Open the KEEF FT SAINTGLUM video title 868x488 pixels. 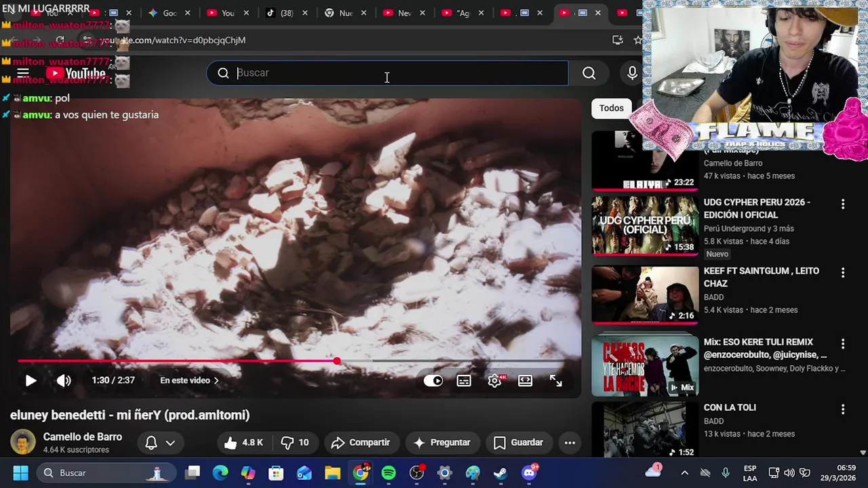(762, 277)
